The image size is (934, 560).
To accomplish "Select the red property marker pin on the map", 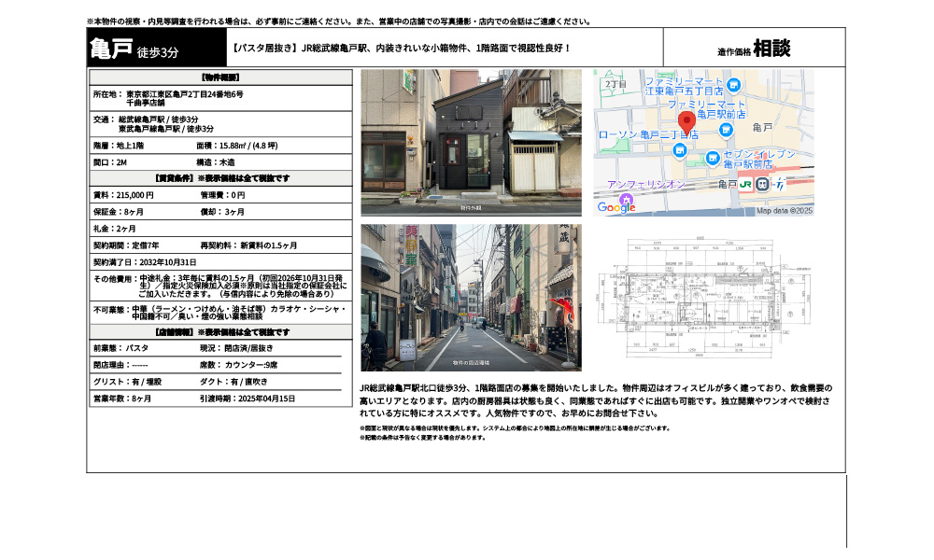I will 687,121.
